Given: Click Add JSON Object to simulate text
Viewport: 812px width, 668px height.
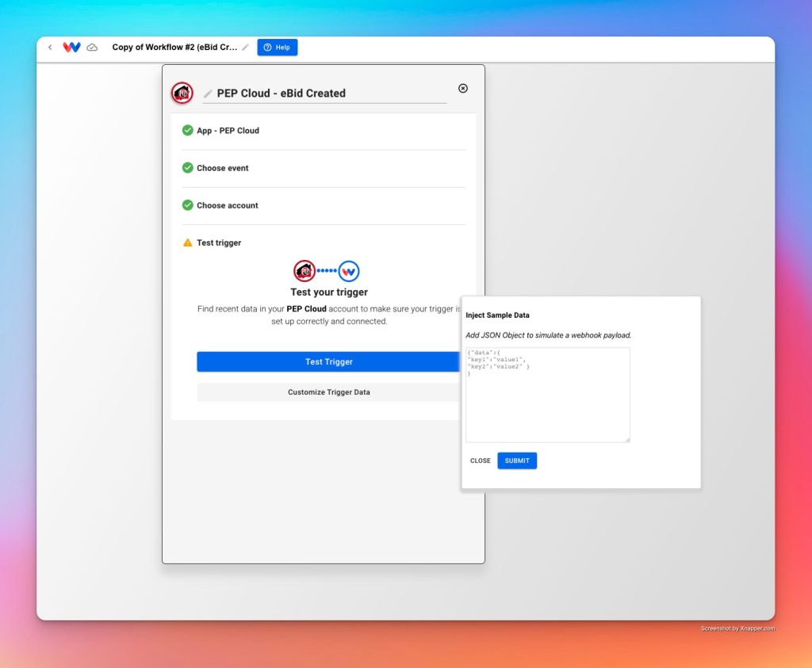Looking at the screenshot, I should click(x=549, y=334).
